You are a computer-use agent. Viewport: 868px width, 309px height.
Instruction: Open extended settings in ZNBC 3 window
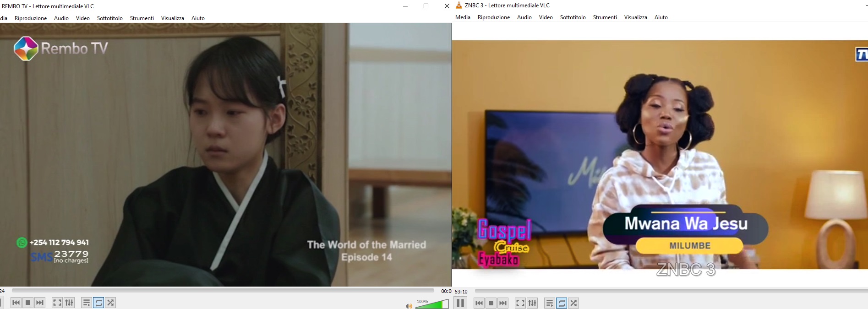tap(532, 303)
